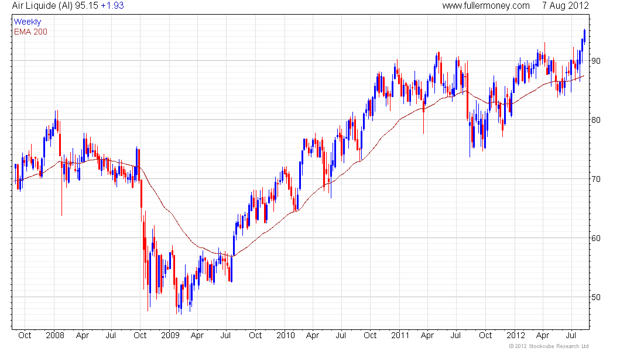
Task: Click the +1.93 price change
Action: (112, 6)
